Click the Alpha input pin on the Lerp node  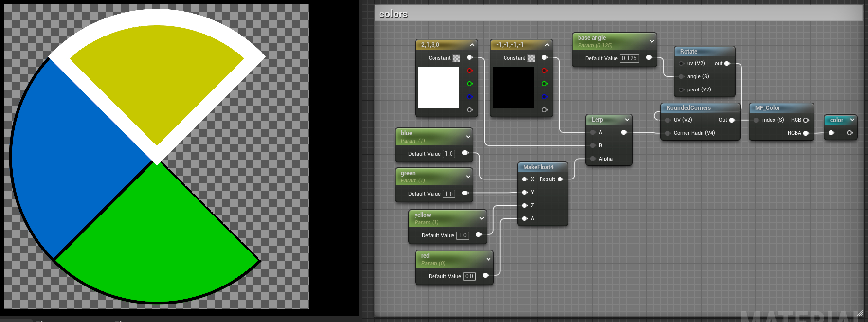pos(593,159)
